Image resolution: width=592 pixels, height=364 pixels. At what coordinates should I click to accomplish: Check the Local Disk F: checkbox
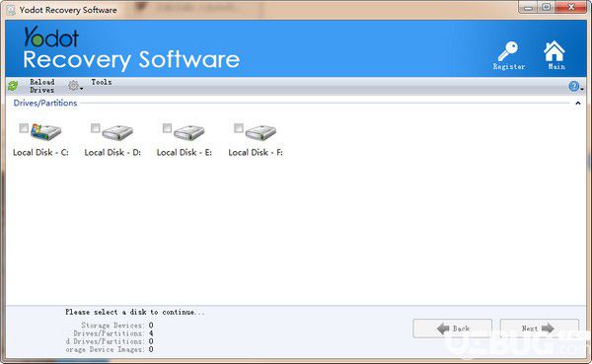[239, 128]
